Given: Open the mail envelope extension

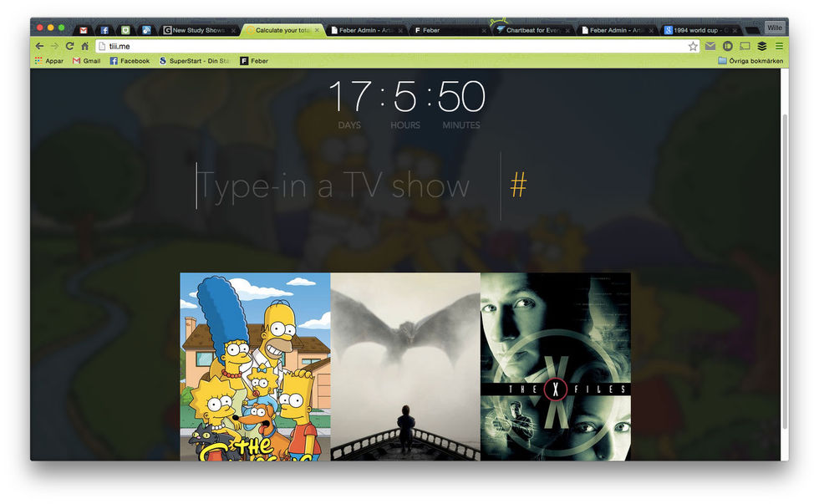Looking at the screenshot, I should point(710,46).
